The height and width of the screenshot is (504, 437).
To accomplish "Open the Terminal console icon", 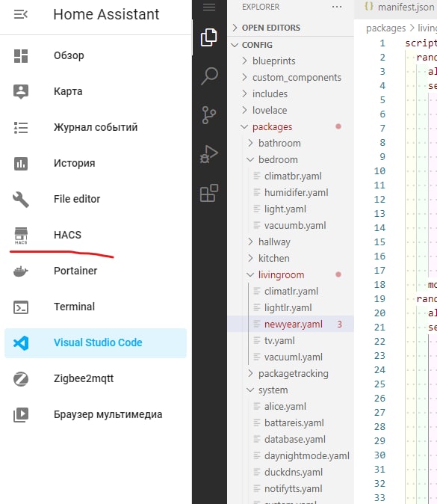I will click(21, 307).
